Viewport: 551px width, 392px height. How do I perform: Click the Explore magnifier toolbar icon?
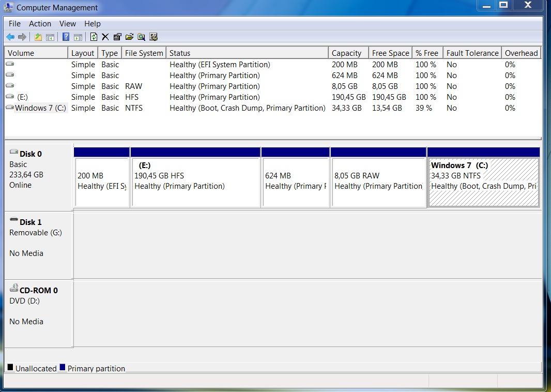pos(141,37)
